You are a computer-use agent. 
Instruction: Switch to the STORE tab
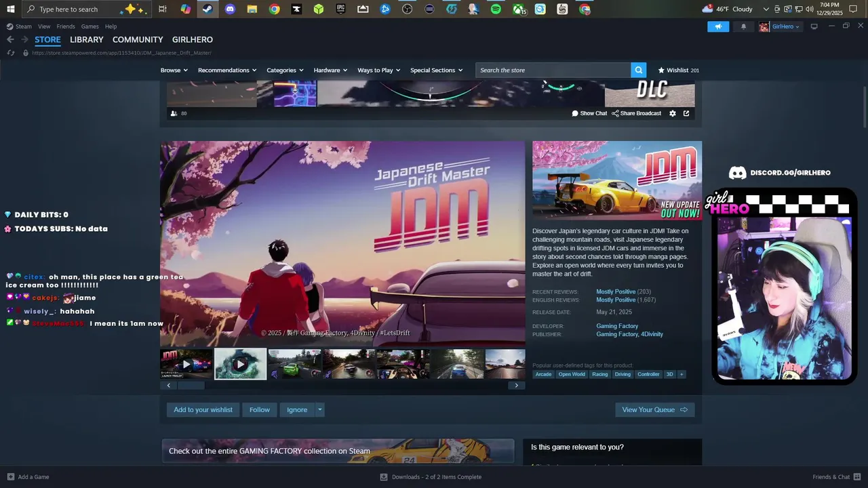point(47,40)
